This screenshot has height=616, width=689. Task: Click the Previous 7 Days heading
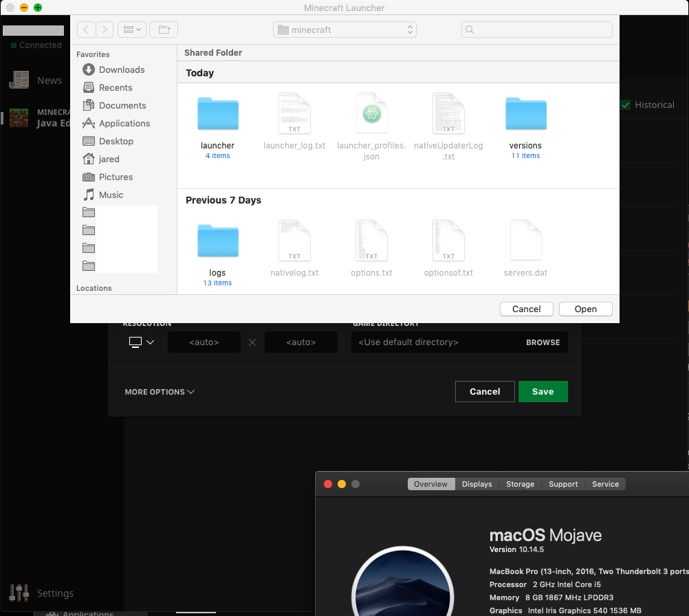(x=223, y=200)
